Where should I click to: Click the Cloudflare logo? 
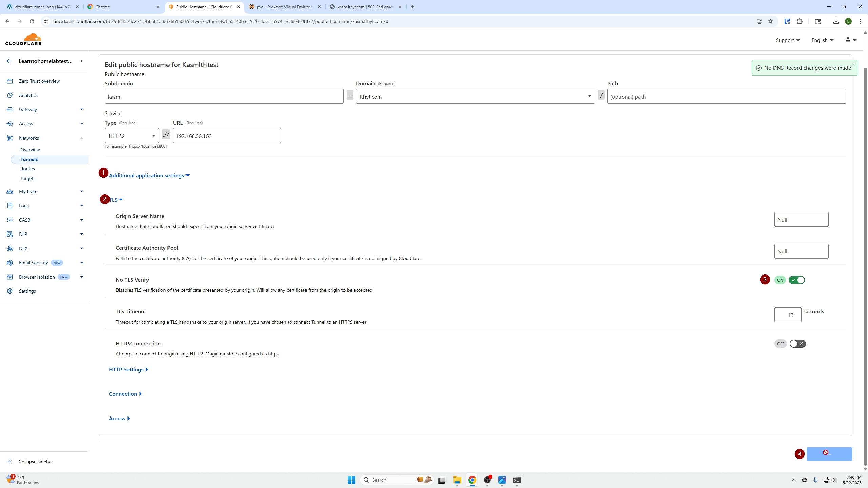[23, 39]
